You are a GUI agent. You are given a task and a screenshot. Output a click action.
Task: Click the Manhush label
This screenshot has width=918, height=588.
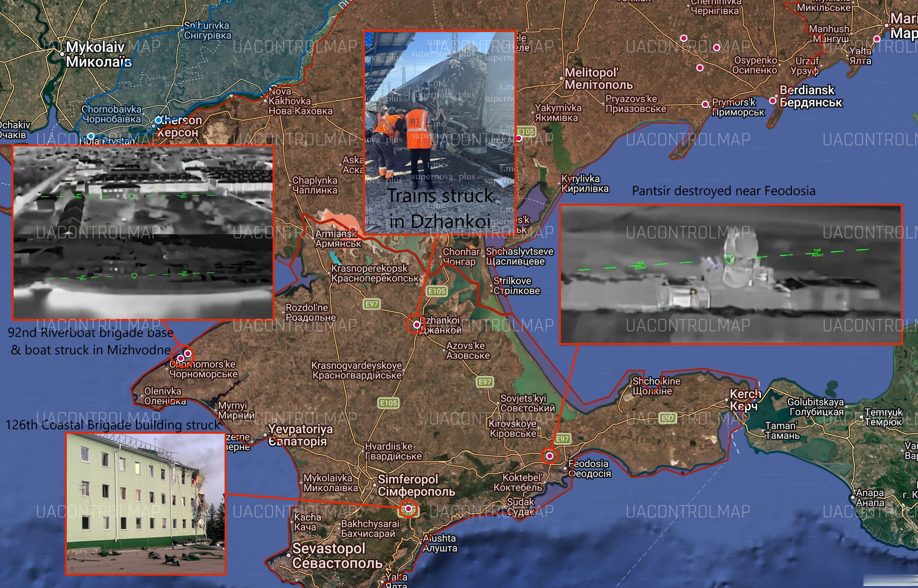829,34
